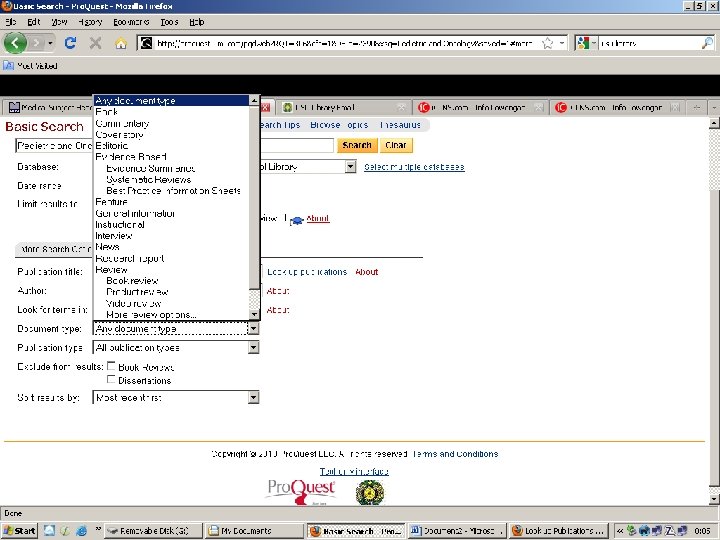Go to the Home page icon
Screen dimensions: 720x540
point(121,43)
